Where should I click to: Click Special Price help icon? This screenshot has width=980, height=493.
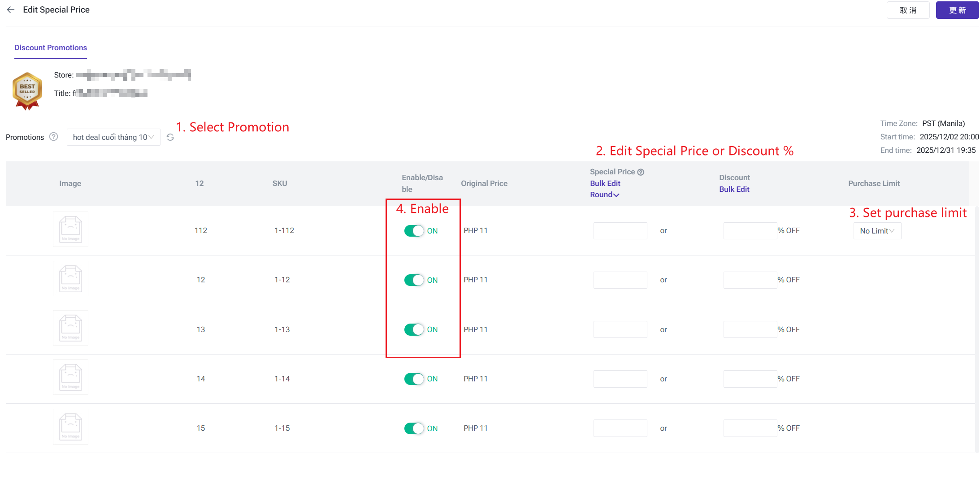(x=641, y=172)
